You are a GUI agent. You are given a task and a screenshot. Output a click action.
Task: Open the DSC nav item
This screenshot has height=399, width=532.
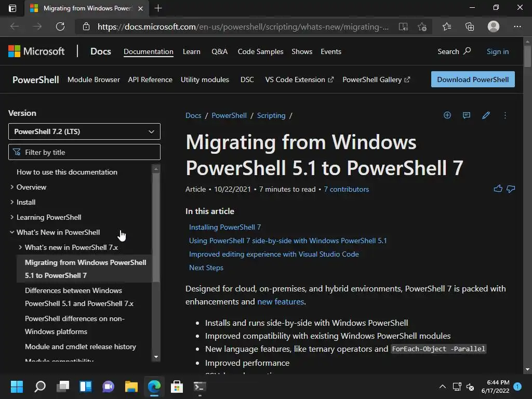[x=247, y=79]
